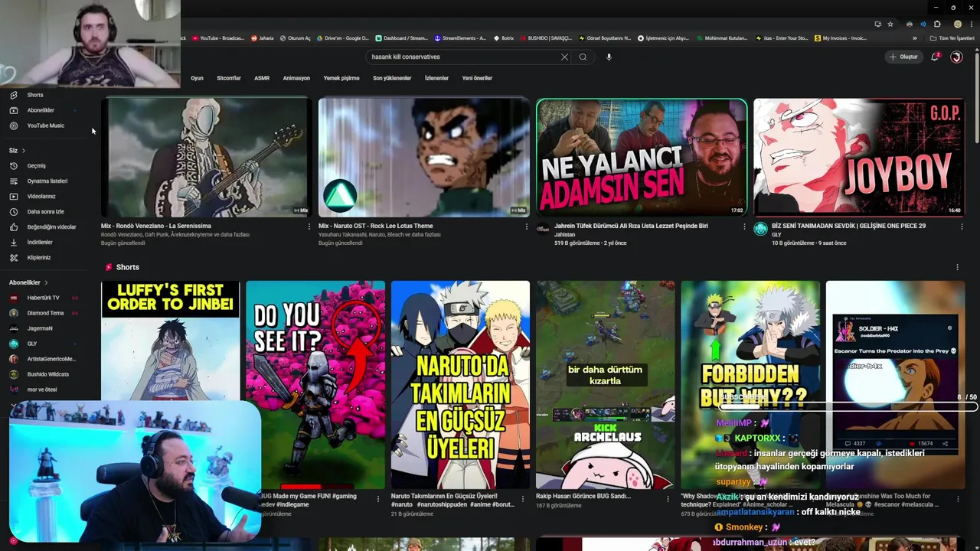Open Drive'ım Google Drive bookmark
The height and width of the screenshot is (551, 980).
341,38
